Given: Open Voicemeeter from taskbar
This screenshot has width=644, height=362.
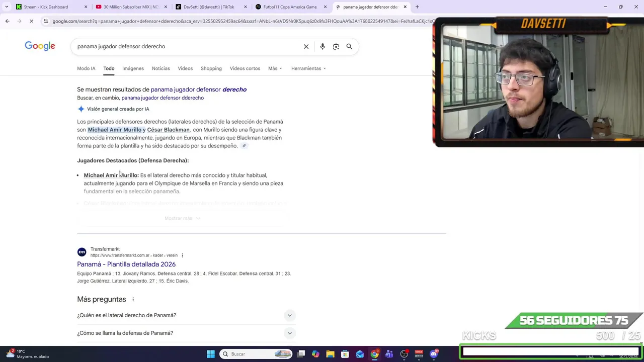Looking at the screenshot, I should [x=419, y=354].
